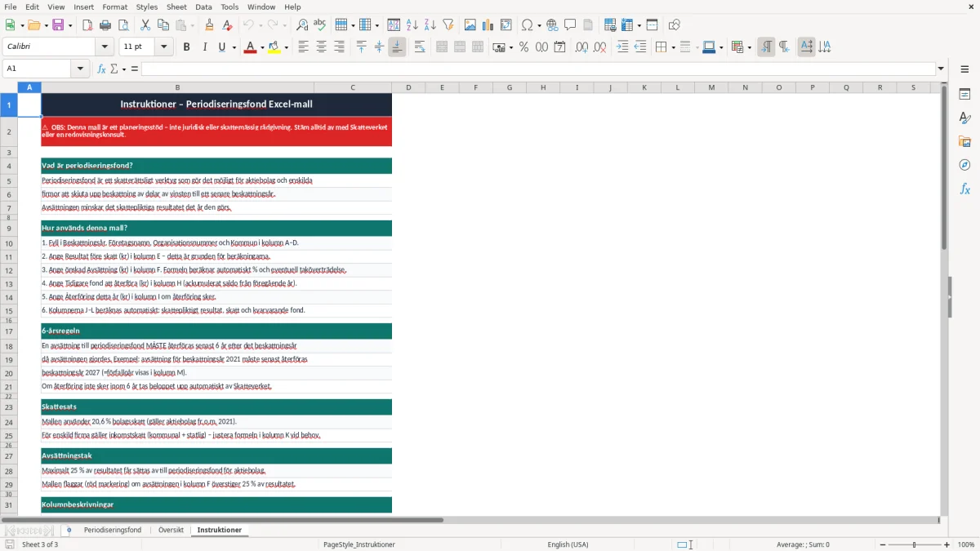Toggle Align Bottom vertical alignment

(397, 47)
